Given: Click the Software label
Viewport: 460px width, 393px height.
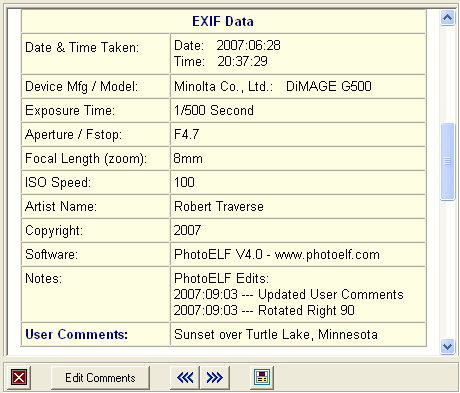Looking at the screenshot, I should click(52, 254).
